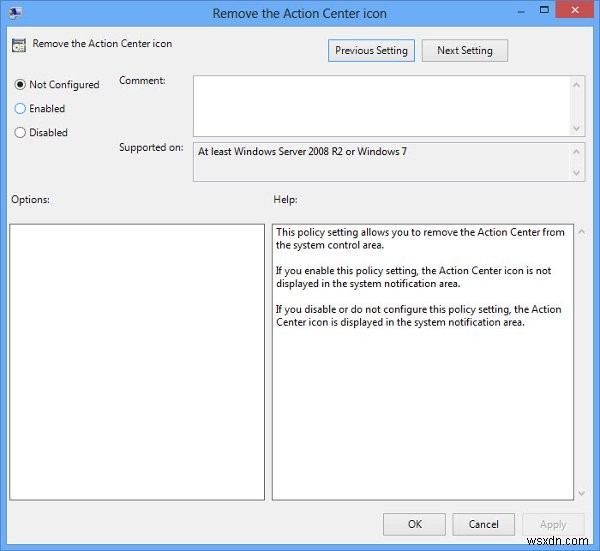The width and height of the screenshot is (600, 551).
Task: Click the Help pane scroll down arrow
Action: (x=582, y=493)
